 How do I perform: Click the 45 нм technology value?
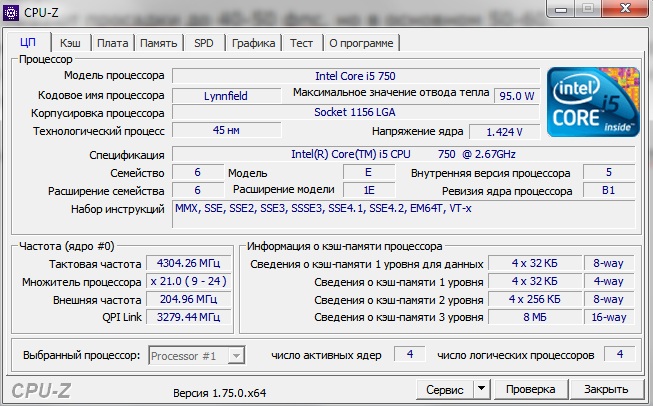[x=226, y=130]
